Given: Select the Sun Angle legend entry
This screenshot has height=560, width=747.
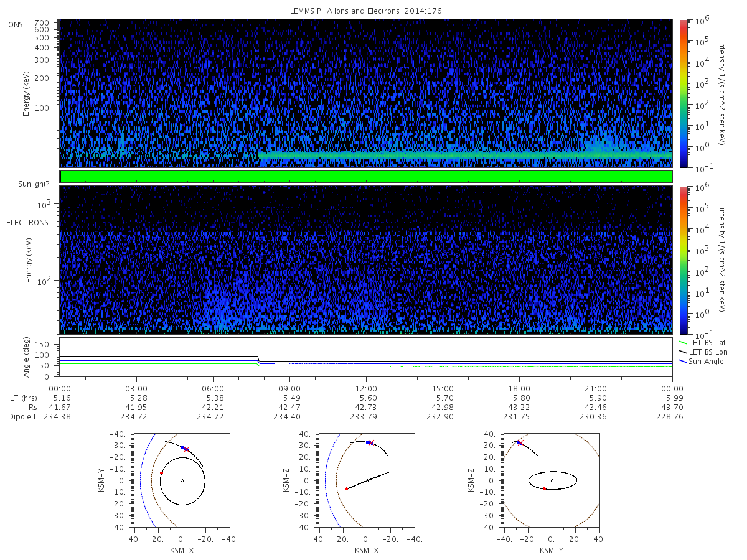Looking at the screenshot, I should pyautogui.click(x=701, y=362).
